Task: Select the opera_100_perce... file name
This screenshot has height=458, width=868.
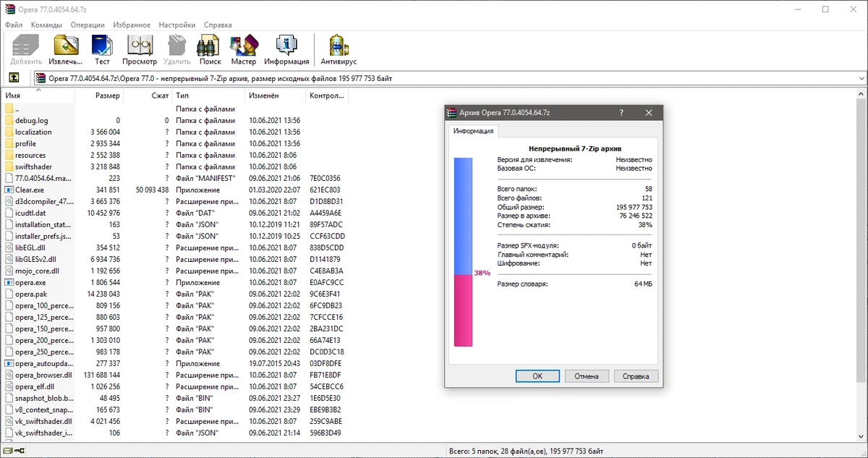Action: [x=44, y=305]
